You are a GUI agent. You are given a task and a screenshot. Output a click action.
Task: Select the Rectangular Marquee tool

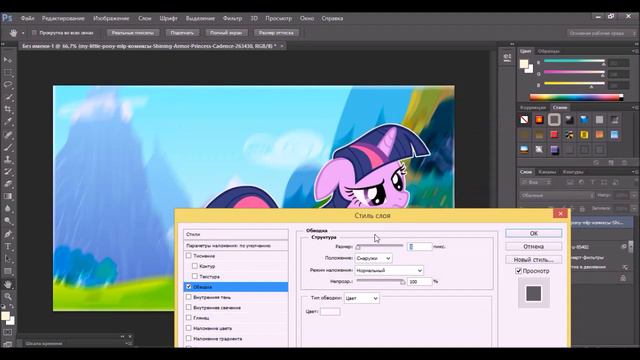8,72
